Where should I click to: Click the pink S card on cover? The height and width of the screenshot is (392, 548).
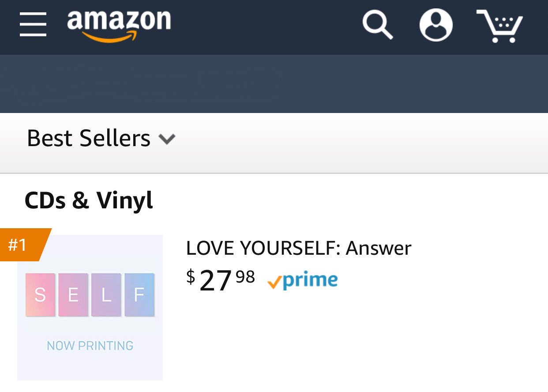pyautogui.click(x=40, y=295)
